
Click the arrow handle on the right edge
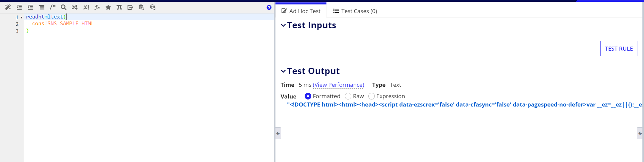coord(640,133)
